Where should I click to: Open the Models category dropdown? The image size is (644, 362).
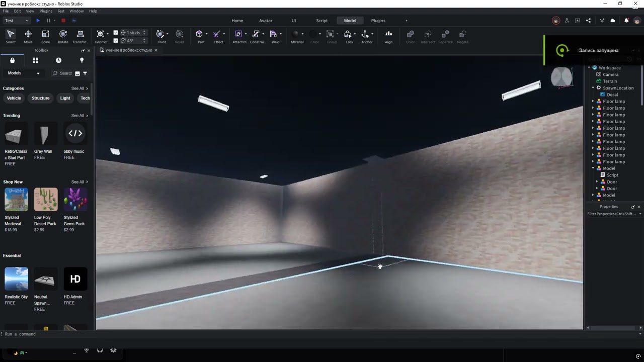pyautogui.click(x=24, y=73)
